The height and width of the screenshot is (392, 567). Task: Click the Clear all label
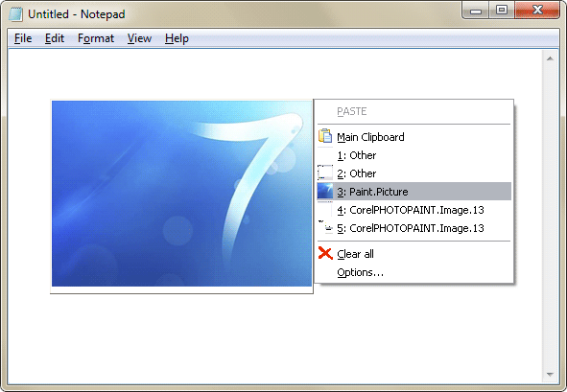(356, 254)
